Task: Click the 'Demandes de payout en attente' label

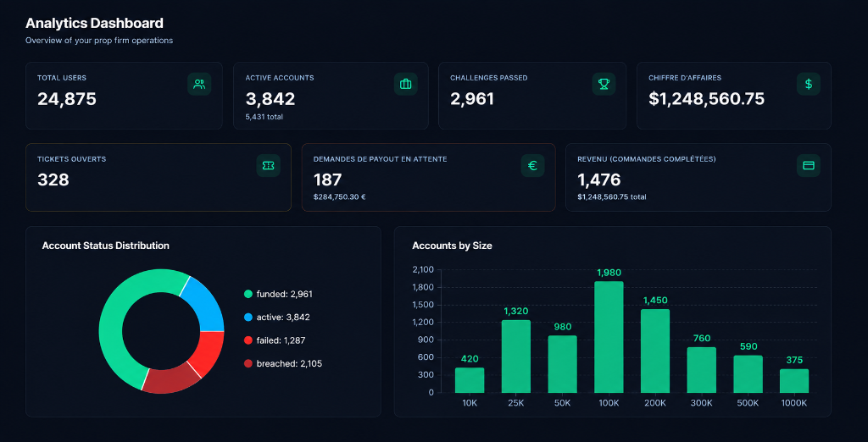Action: [x=381, y=159]
